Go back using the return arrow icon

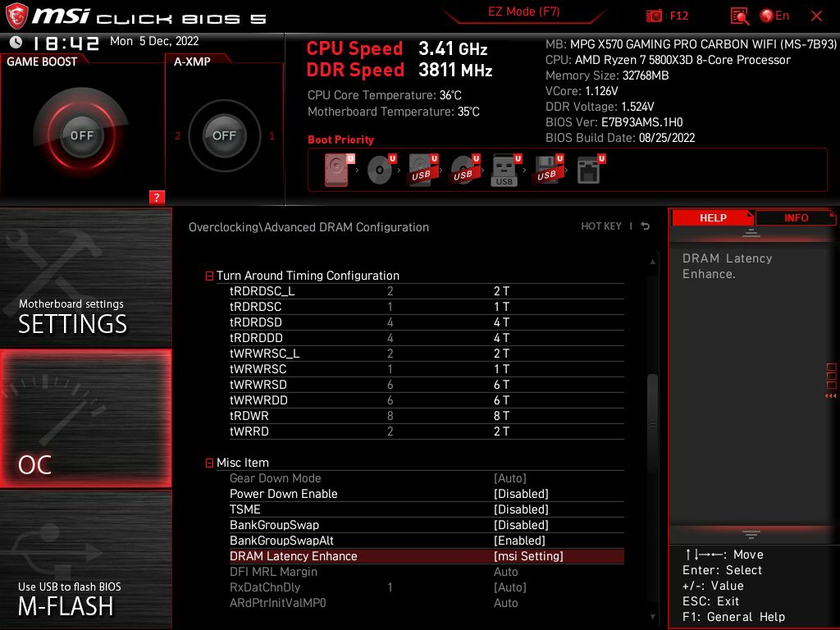click(646, 226)
